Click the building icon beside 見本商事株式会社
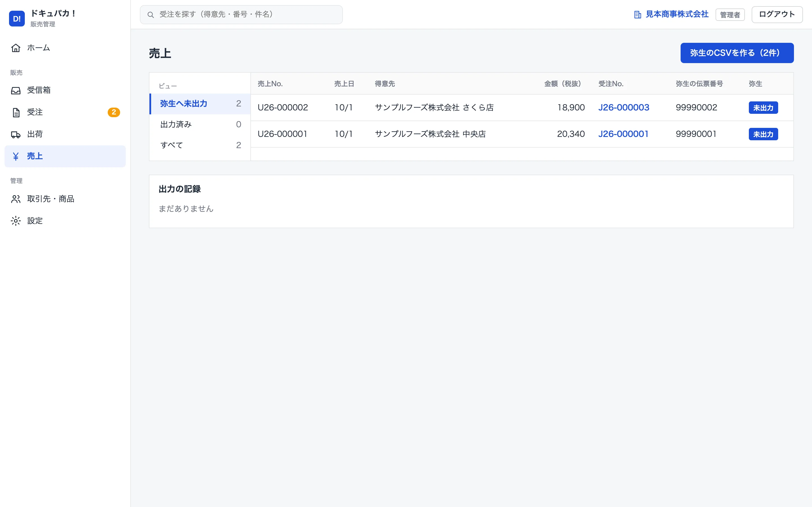 (637, 15)
